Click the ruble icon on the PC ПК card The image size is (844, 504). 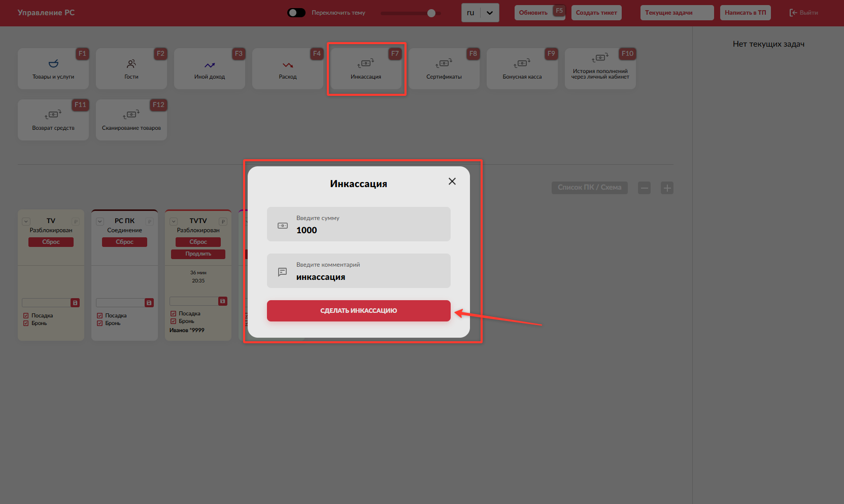(149, 221)
